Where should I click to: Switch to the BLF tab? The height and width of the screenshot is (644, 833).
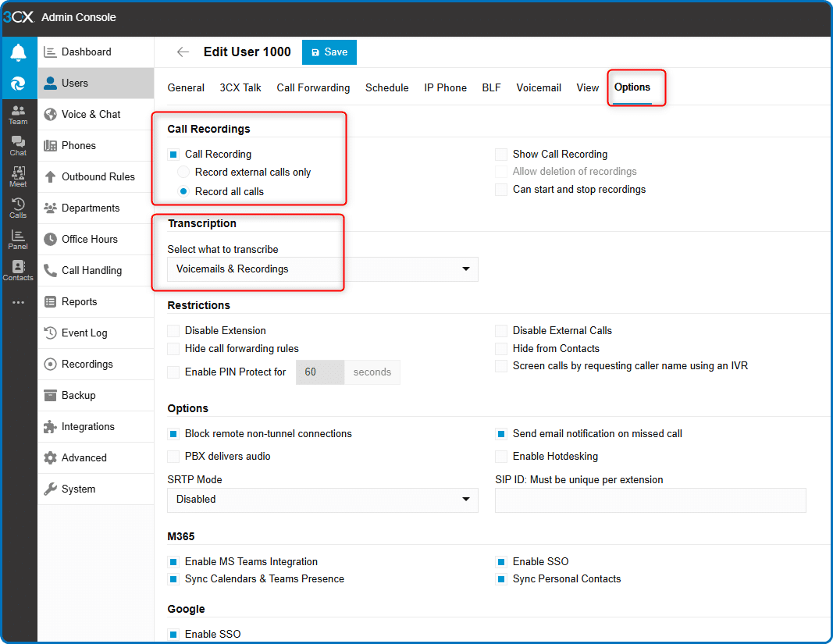[x=491, y=87]
